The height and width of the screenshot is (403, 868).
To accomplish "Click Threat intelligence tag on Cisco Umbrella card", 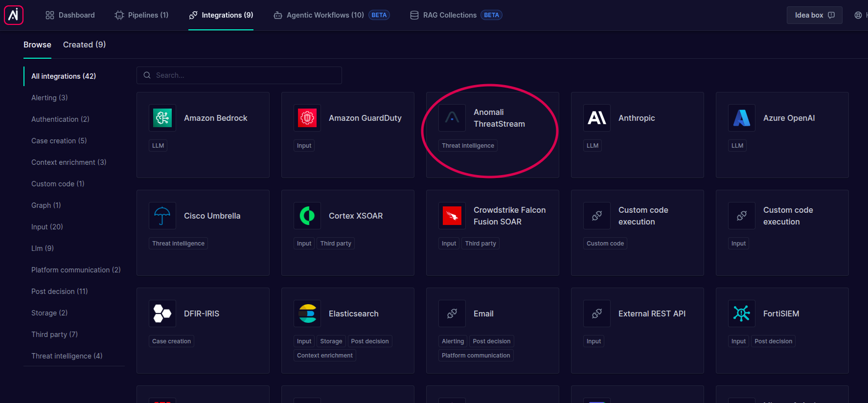I will pos(178,244).
